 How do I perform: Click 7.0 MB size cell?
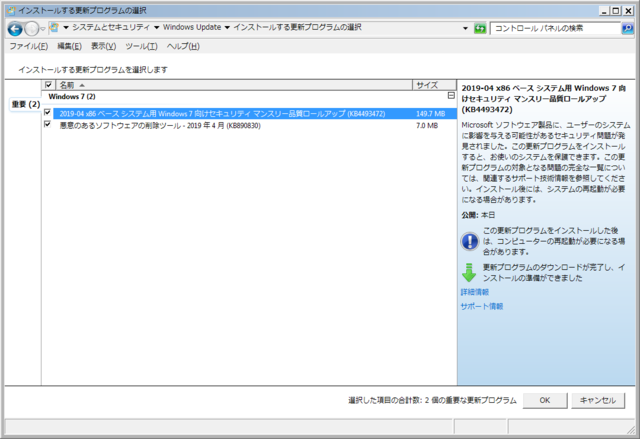tap(427, 126)
